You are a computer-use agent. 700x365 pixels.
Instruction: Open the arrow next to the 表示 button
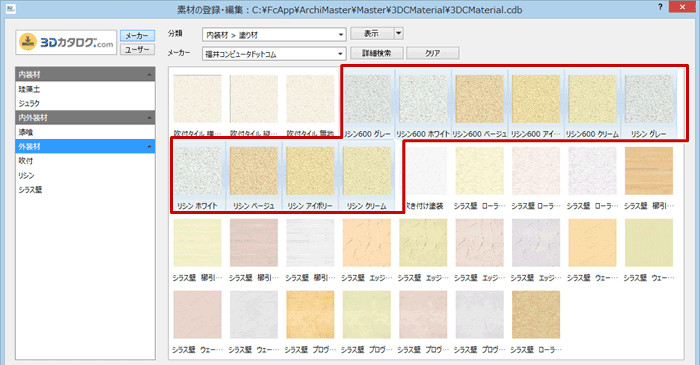(399, 33)
